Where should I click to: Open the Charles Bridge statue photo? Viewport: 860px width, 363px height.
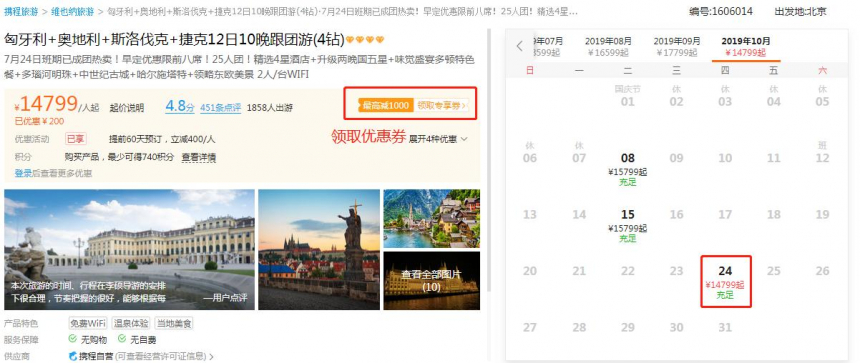(x=319, y=249)
